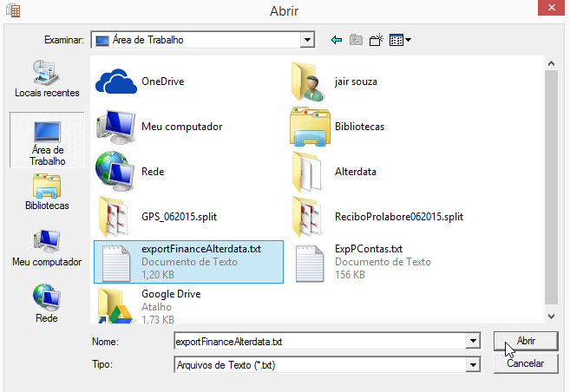Click the vertical scrollbar thumb
Image resolution: width=570 pixels, height=392 pixels.
(551, 187)
